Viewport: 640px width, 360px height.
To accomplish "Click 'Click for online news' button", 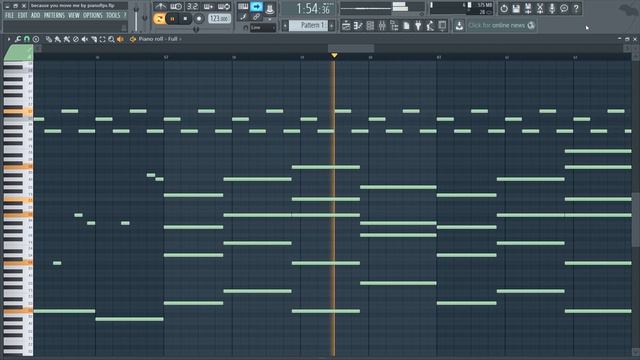I will coord(501,26).
